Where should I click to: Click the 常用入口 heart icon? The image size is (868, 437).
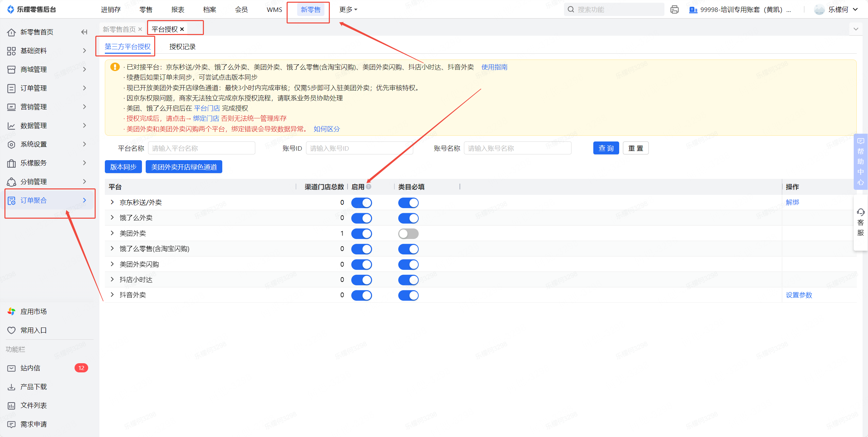point(11,330)
